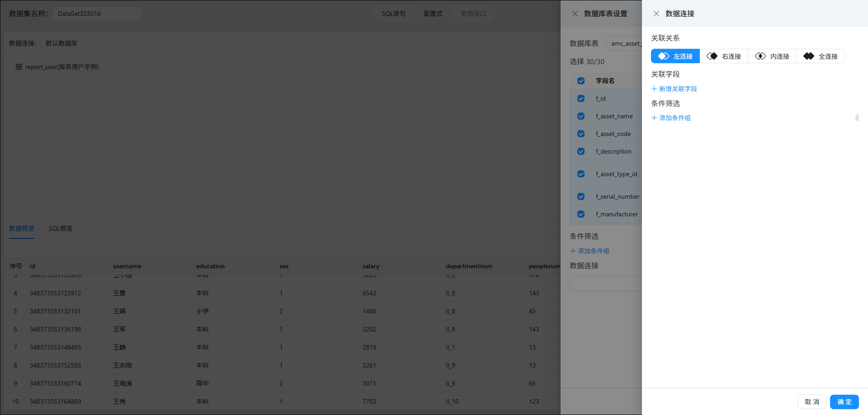
Task: Uncheck the f_manufacturer field checkbox
Action: click(x=581, y=214)
